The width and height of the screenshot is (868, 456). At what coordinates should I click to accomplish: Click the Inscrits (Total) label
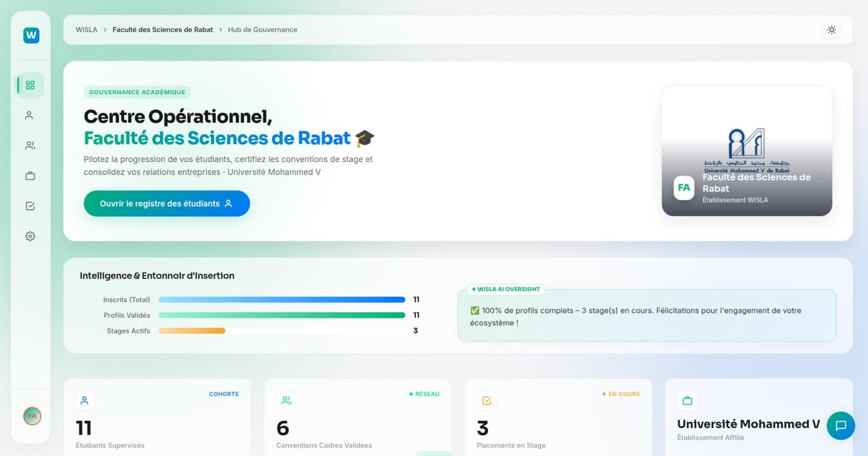point(126,300)
